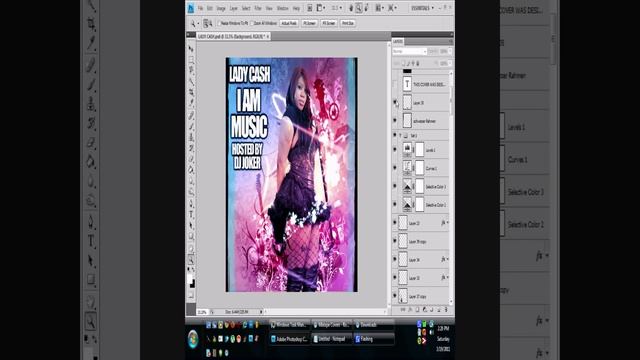This screenshot has height=360, width=640.
Task: Collapse the Set 1 group arrow
Action: tap(400, 135)
